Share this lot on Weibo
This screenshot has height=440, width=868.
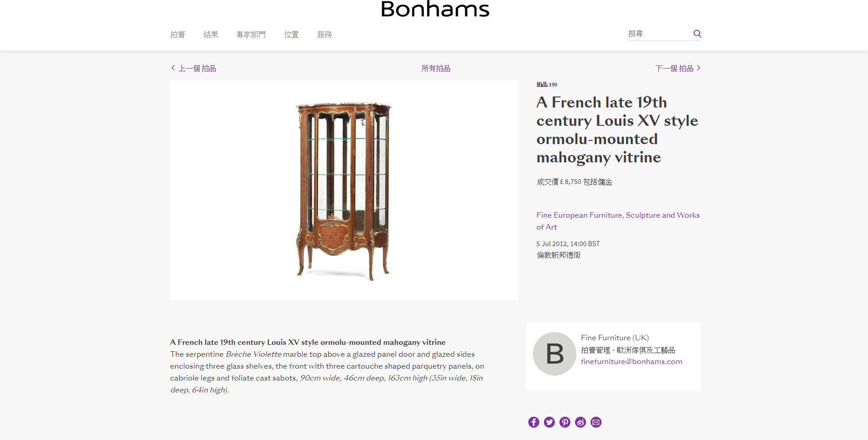pyautogui.click(x=580, y=422)
